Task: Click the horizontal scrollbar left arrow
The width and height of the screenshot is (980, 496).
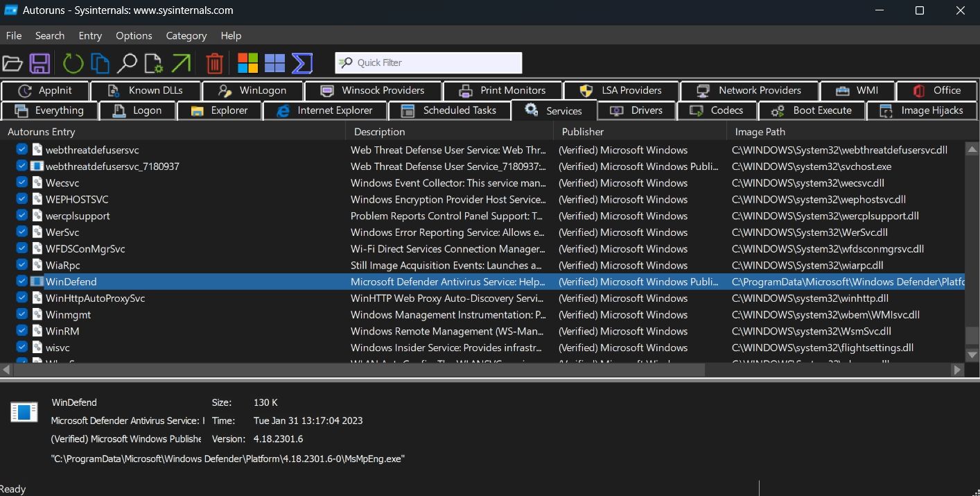Action: (7, 370)
